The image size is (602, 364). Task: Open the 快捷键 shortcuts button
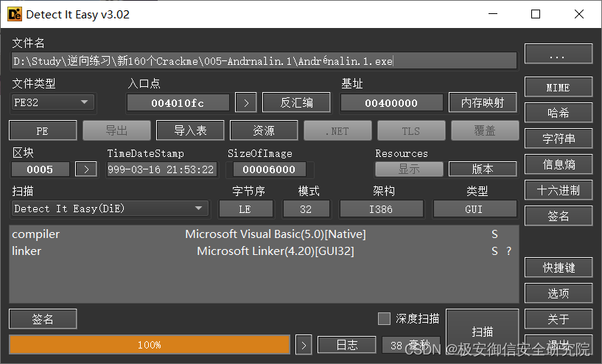tap(559, 267)
